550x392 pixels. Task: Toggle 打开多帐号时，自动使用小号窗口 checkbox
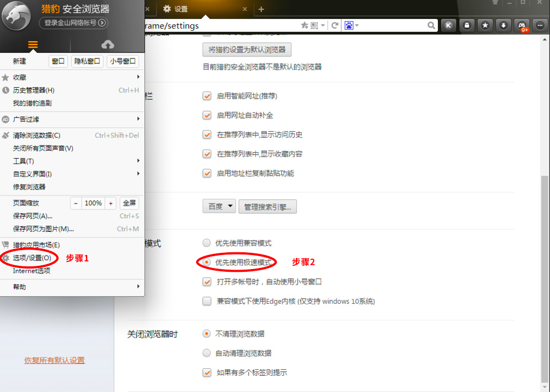(x=207, y=282)
